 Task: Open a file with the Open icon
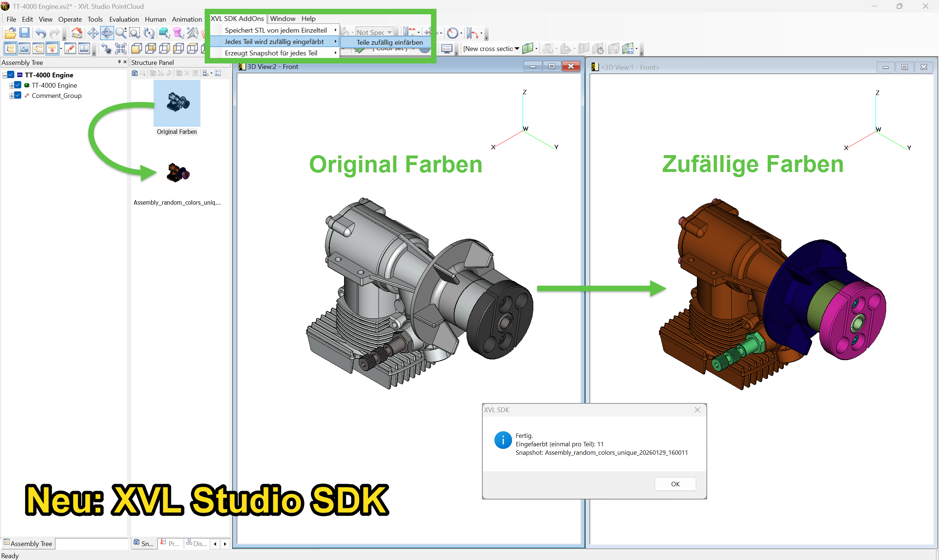10,33
